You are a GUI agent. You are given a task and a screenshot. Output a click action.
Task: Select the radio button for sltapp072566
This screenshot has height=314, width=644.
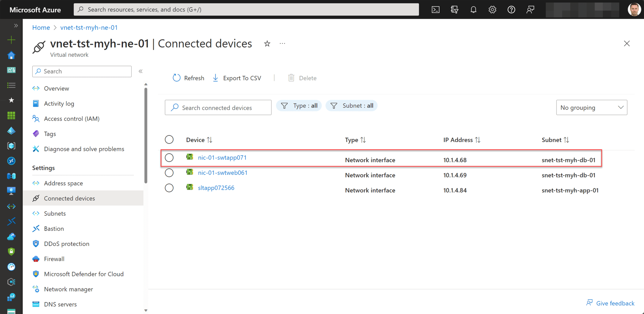169,188
